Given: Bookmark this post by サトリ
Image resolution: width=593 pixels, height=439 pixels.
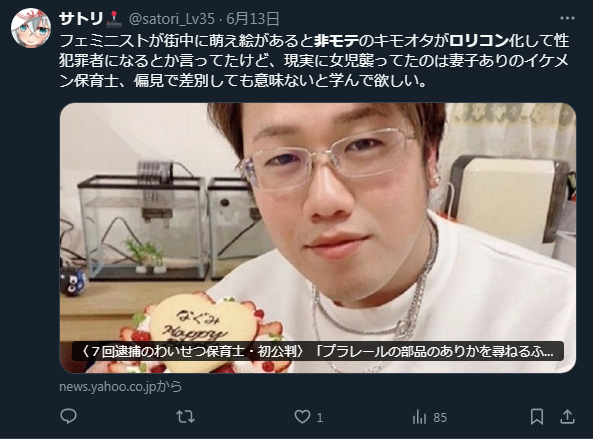Looking at the screenshot, I should tap(537, 417).
